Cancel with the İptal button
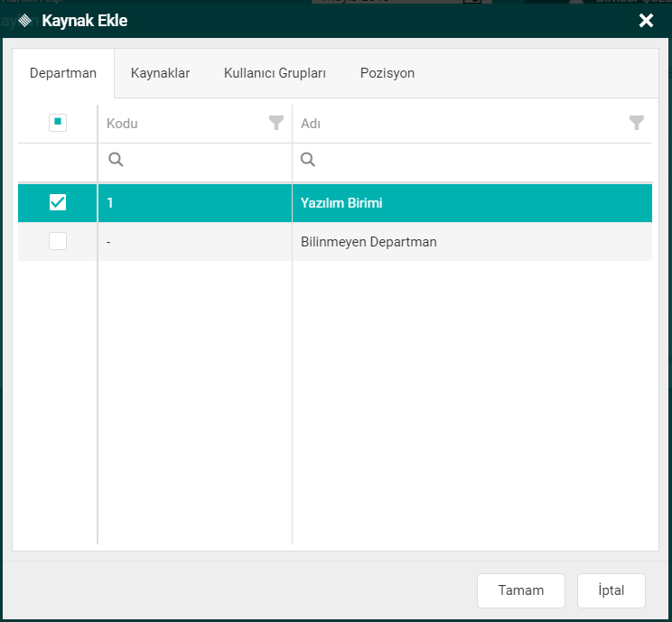The width and height of the screenshot is (672, 622). 611,590
